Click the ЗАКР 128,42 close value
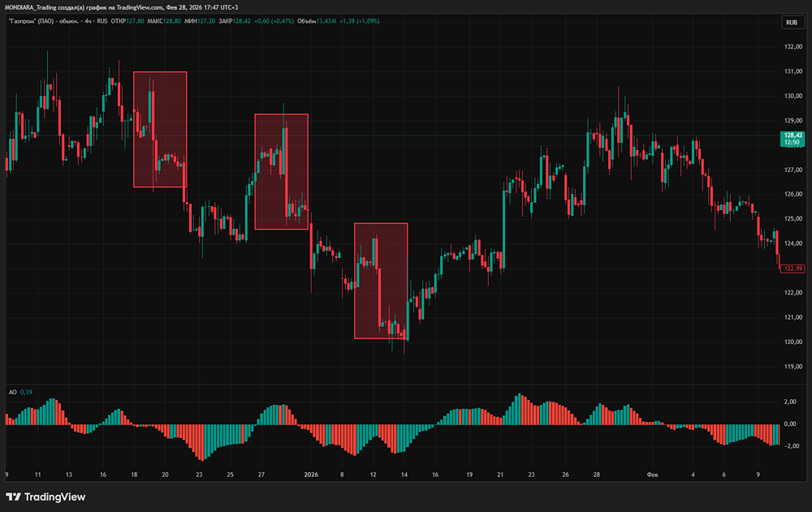 (x=235, y=21)
